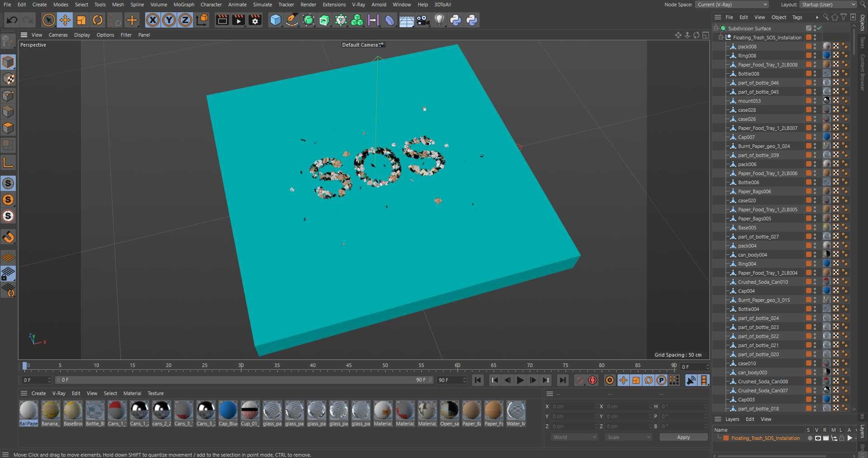This screenshot has width=868, height=458.
Task: Toggle Z axis lock
Action: coord(185,20)
